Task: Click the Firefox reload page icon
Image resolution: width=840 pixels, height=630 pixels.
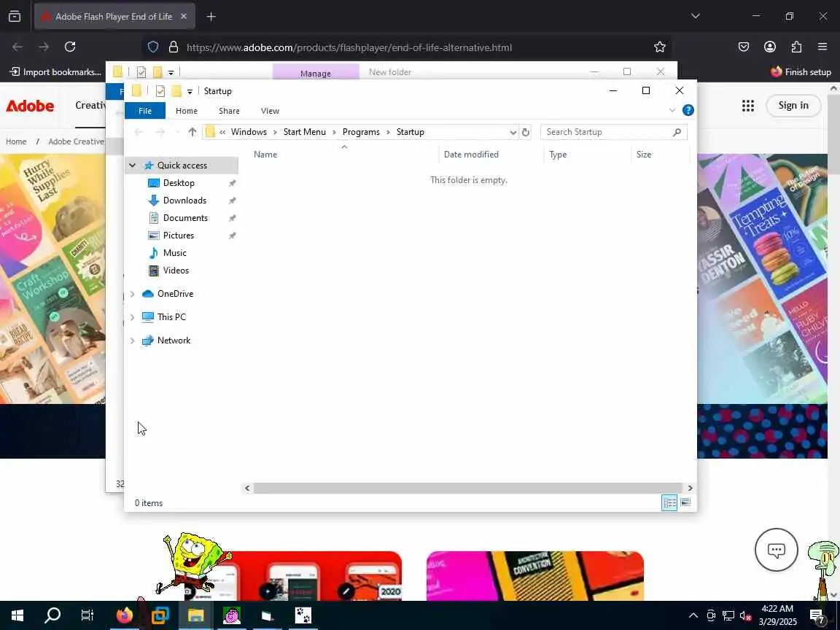Action: (x=70, y=47)
